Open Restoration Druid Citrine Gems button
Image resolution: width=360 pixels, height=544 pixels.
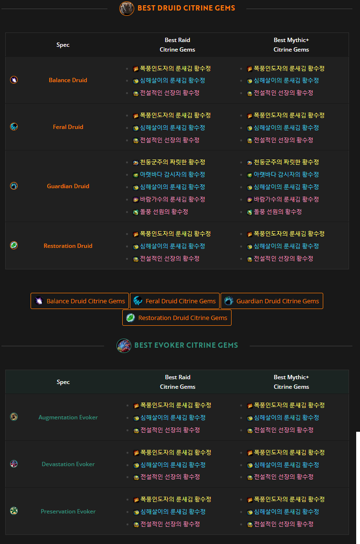tap(177, 317)
